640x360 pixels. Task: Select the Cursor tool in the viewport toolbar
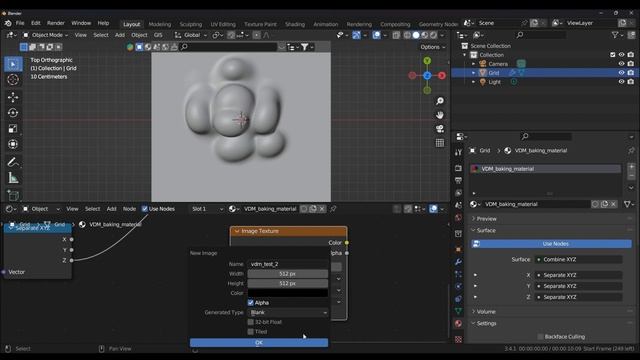pos(13,80)
